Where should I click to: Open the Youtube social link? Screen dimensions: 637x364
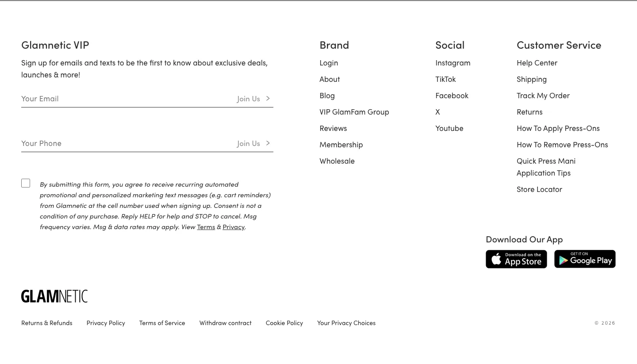click(x=449, y=128)
